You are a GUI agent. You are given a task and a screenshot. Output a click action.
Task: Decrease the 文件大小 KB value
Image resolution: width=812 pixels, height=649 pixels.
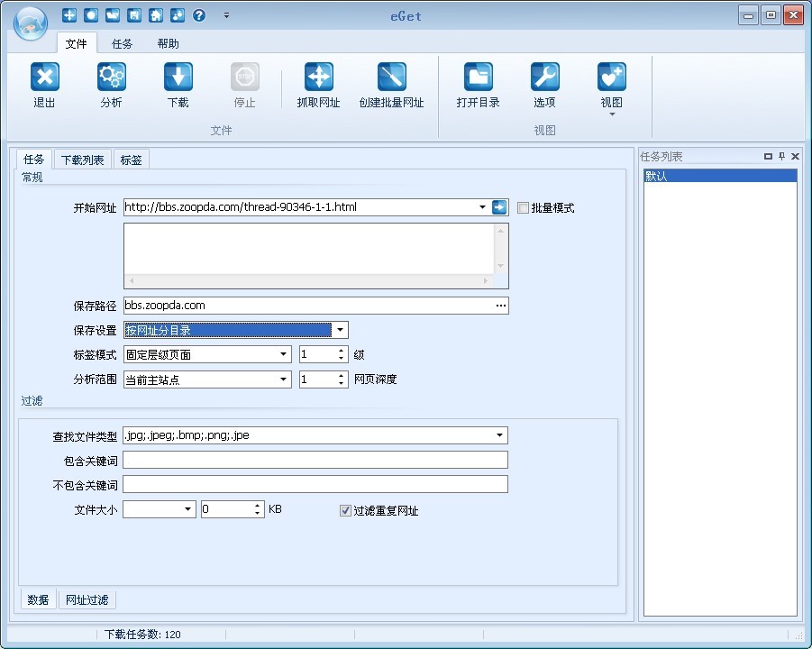pos(258,513)
